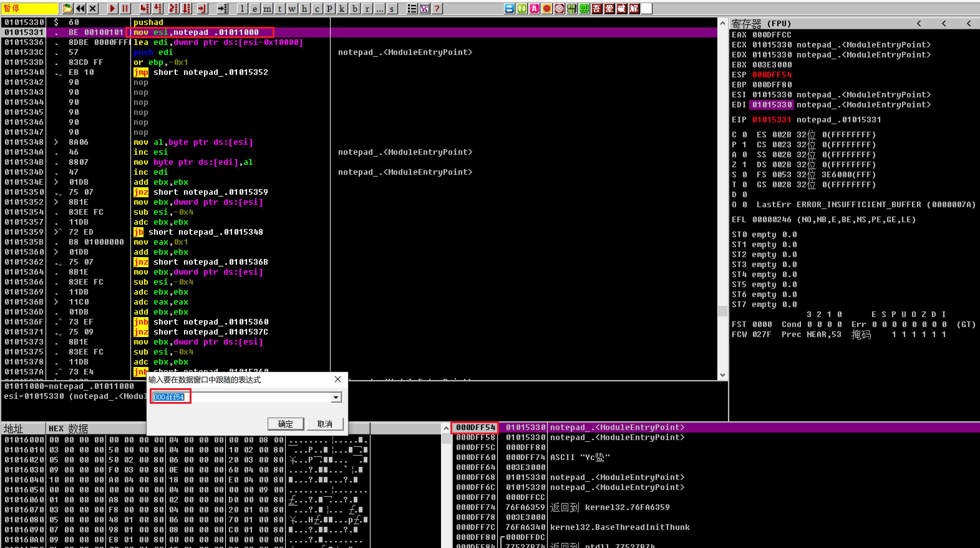Open the memory map 'm' window button

pos(267,8)
